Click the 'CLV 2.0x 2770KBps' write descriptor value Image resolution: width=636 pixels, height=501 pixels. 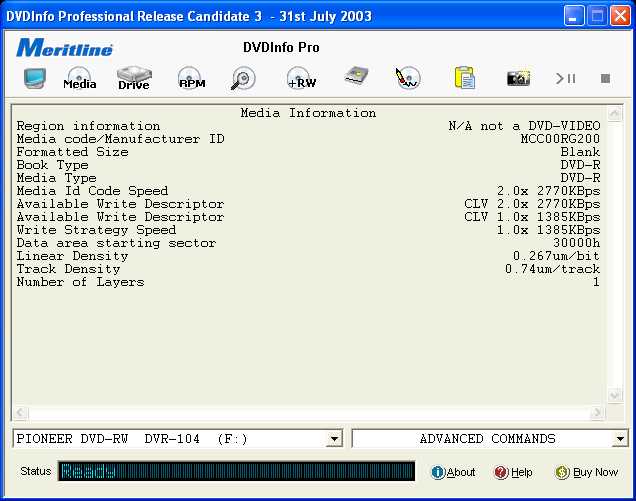tap(532, 204)
